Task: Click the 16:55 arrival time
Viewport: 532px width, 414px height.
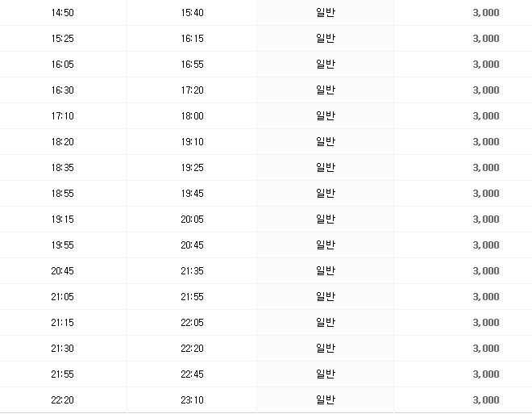Action: click(x=193, y=65)
